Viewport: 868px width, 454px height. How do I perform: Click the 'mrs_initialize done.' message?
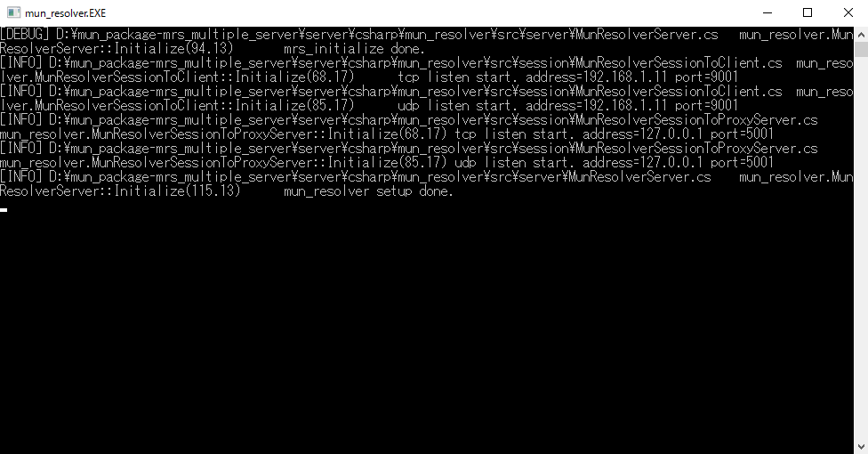click(354, 49)
